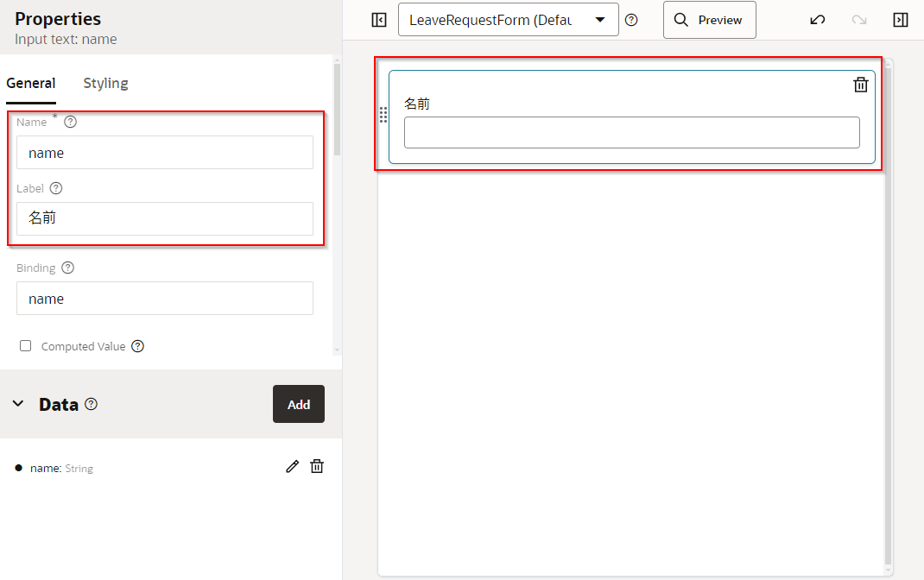Click the Properties panel vertical scrollbar
This screenshot has height=580, width=924.
337,112
